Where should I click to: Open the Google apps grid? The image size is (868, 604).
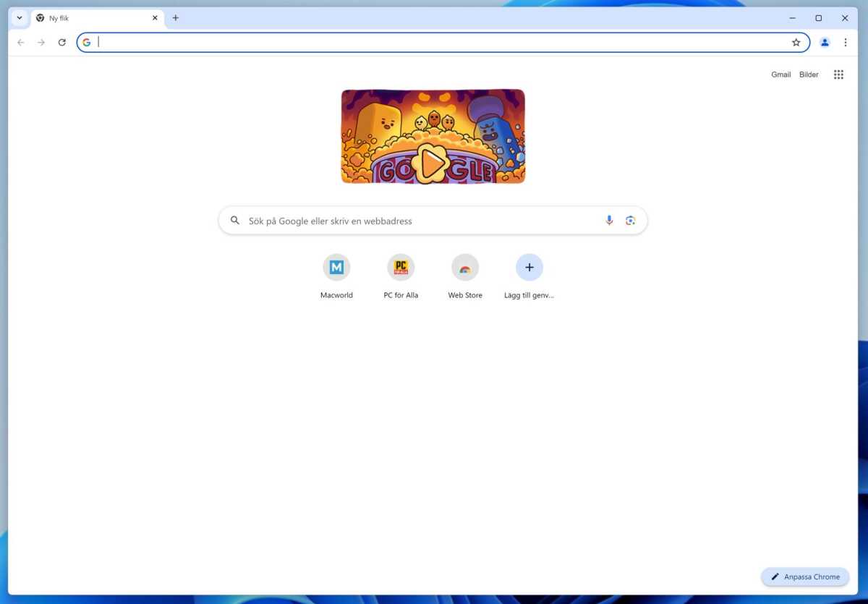click(x=838, y=75)
